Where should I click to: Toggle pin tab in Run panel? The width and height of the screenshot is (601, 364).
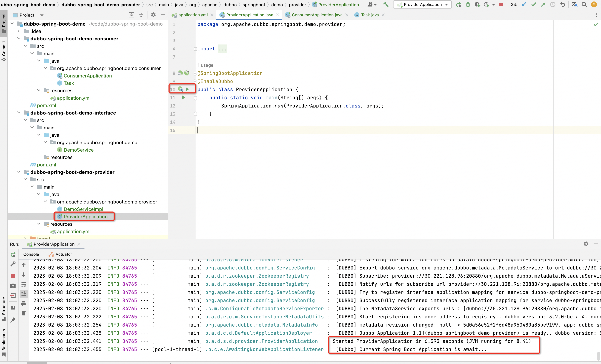13,320
